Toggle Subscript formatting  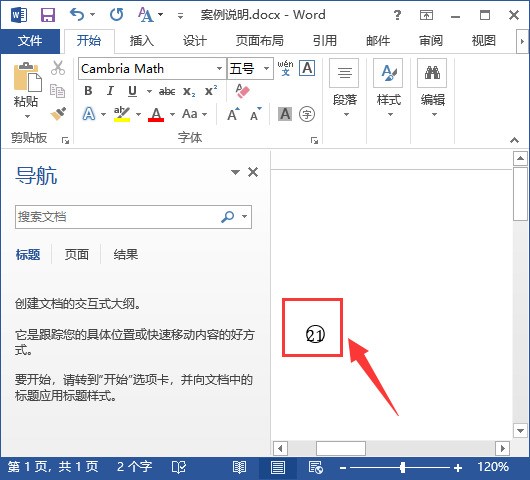[x=189, y=91]
